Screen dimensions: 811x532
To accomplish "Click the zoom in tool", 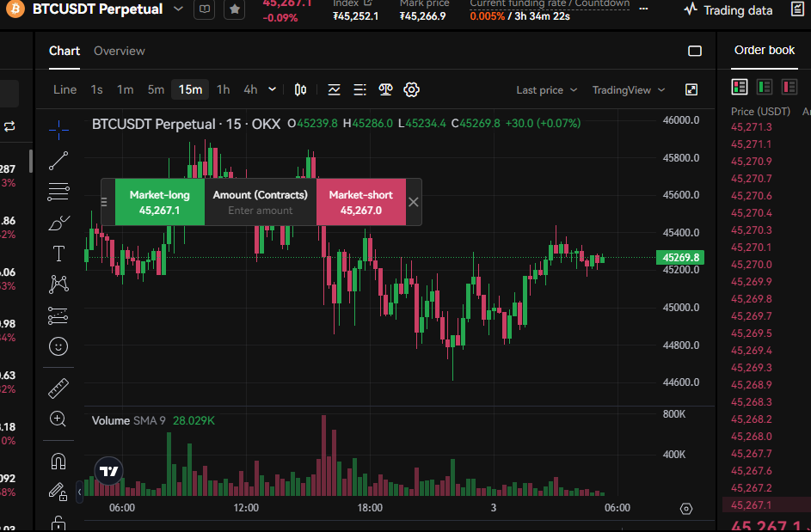I will pyautogui.click(x=58, y=419).
